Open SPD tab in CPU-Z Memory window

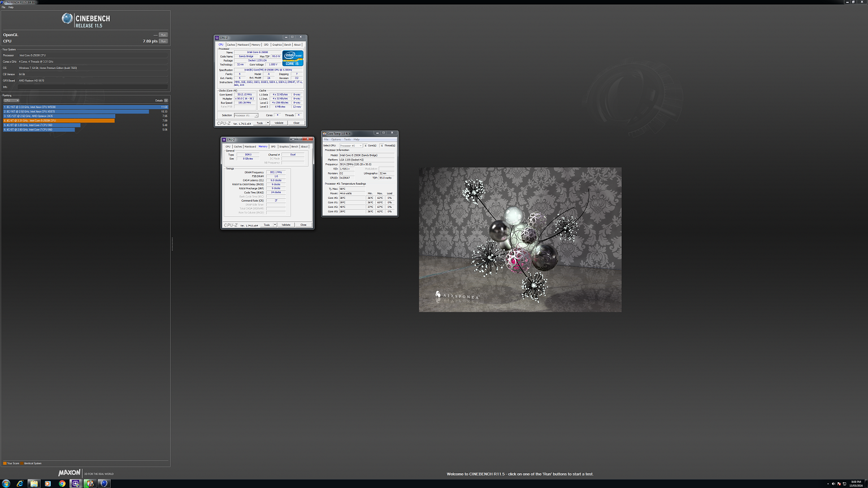tap(273, 146)
